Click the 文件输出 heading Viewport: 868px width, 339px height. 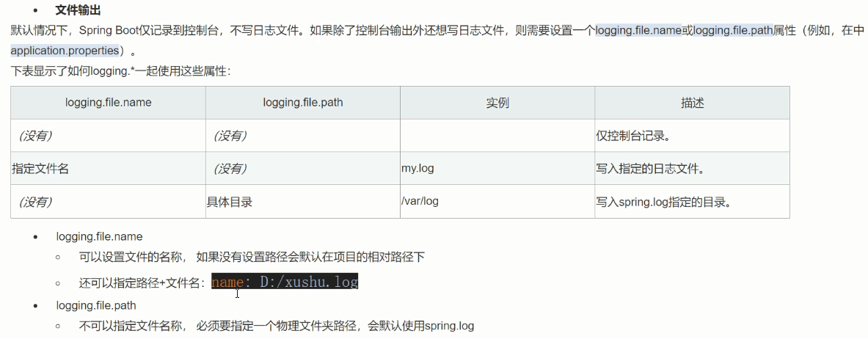pos(78,10)
